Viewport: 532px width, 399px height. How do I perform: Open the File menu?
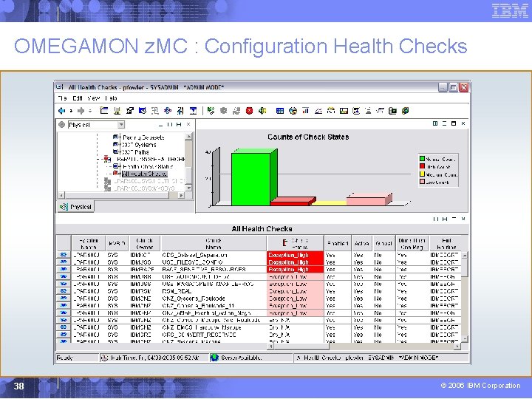[62, 98]
